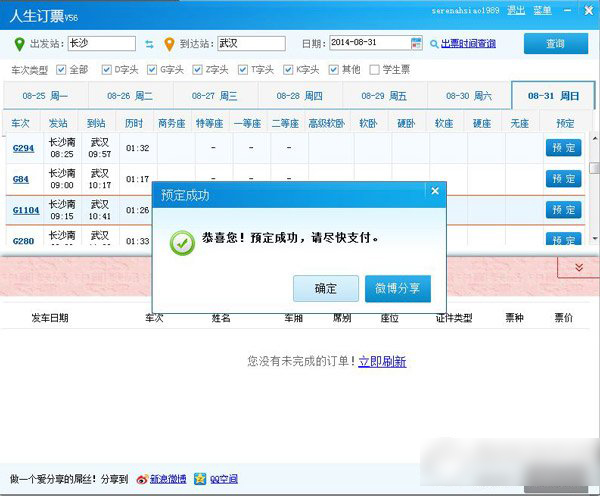Click the 车次 column header
The width and height of the screenshot is (600, 496).
21,123
